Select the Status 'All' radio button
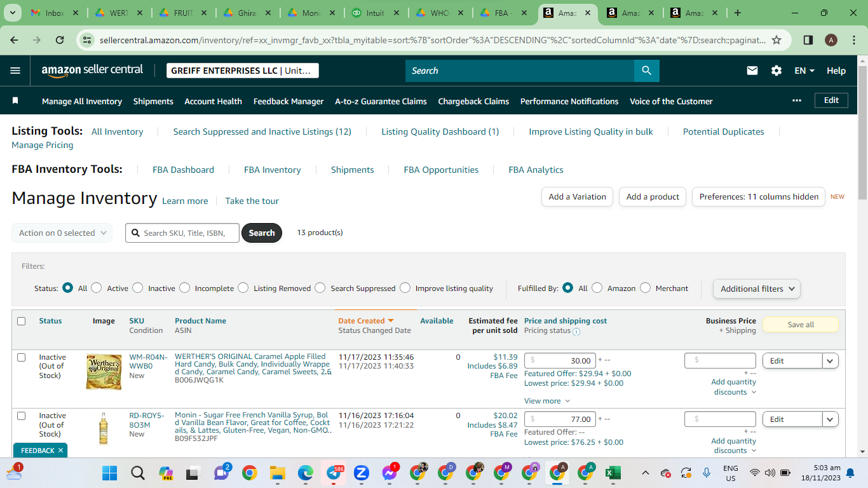The height and width of the screenshot is (488, 868). tap(67, 288)
